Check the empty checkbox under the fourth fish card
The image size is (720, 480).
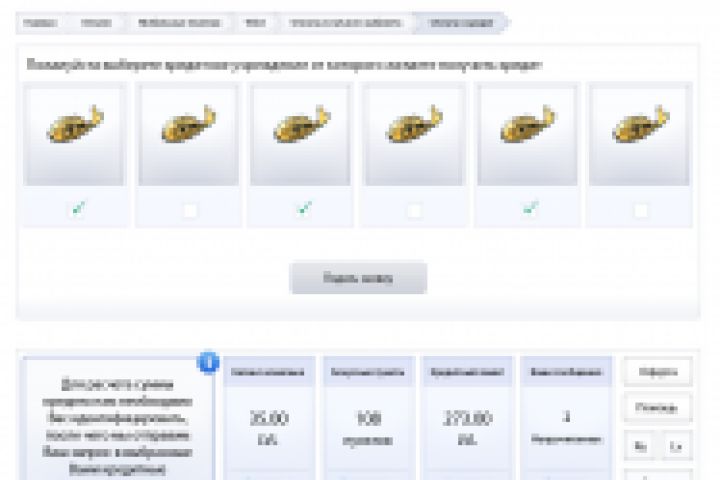click(414, 211)
